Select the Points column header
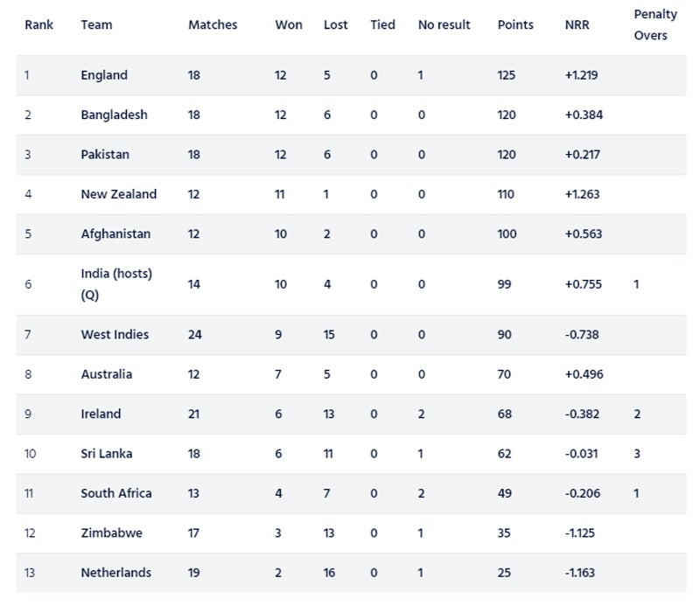Screen dimensions: 700x606 coord(515,24)
